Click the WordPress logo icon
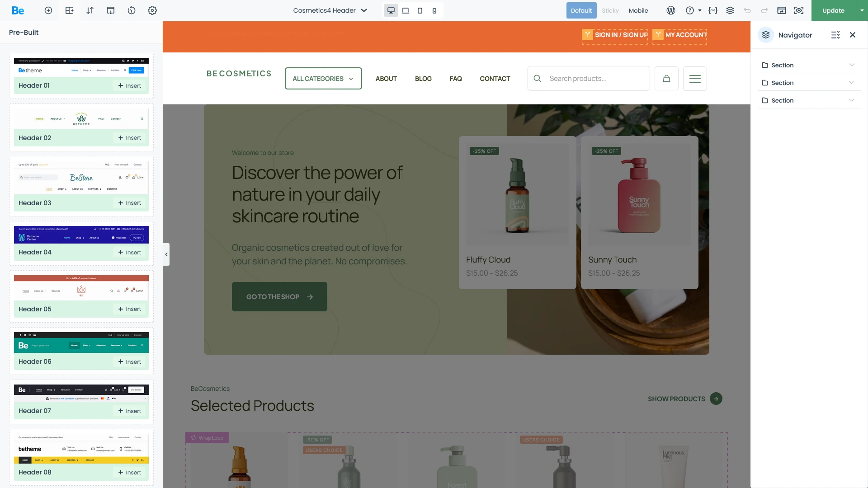868x488 pixels. (671, 10)
